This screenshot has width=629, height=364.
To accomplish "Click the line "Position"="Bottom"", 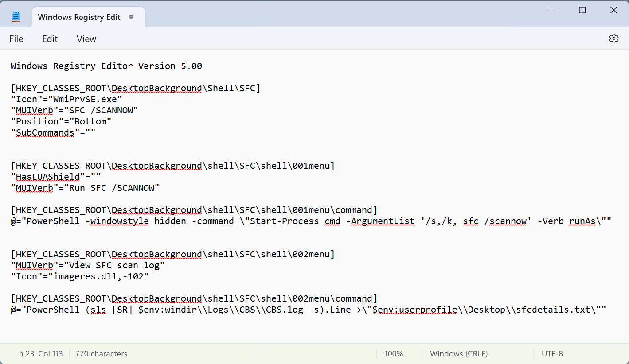I will pyautogui.click(x=61, y=121).
